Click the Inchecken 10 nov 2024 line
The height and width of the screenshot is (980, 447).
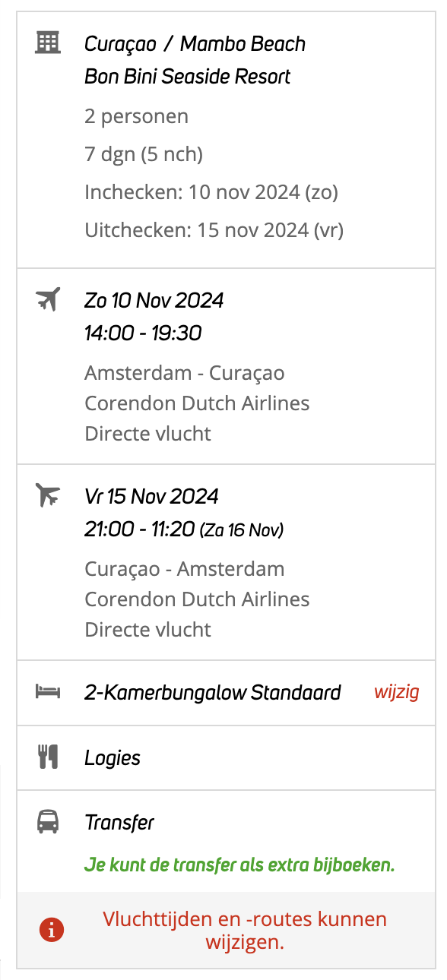tap(211, 192)
